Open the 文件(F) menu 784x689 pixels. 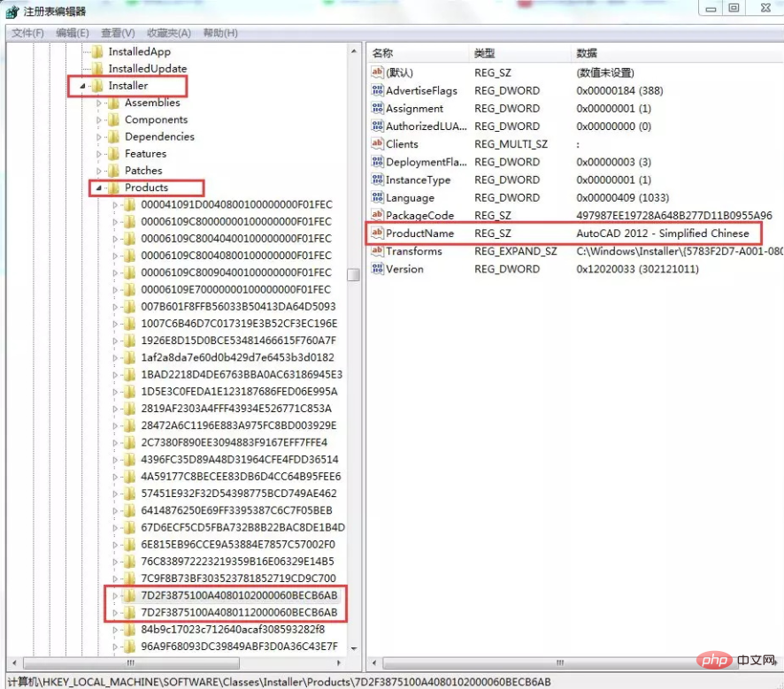28,33
